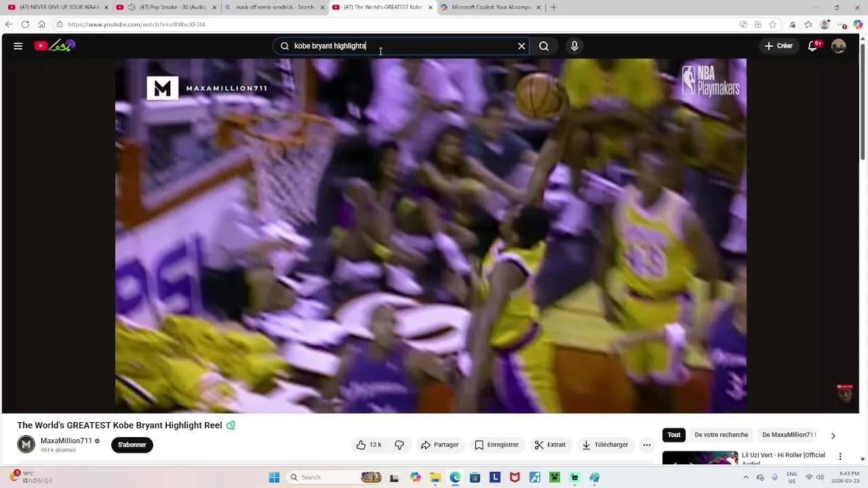
Task: Save the video with Enregistrer
Action: click(496, 445)
